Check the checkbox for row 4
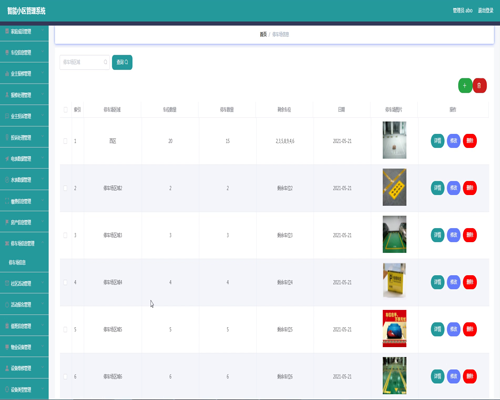The width and height of the screenshot is (500, 400). click(65, 282)
